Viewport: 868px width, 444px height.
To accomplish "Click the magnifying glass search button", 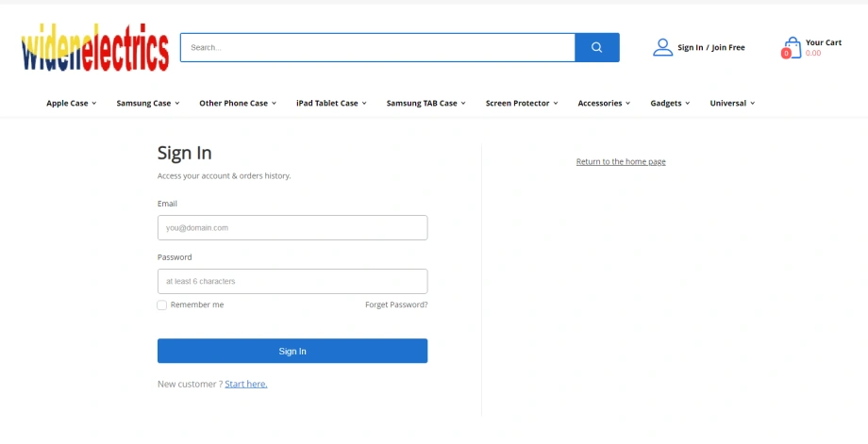I will coord(596,47).
